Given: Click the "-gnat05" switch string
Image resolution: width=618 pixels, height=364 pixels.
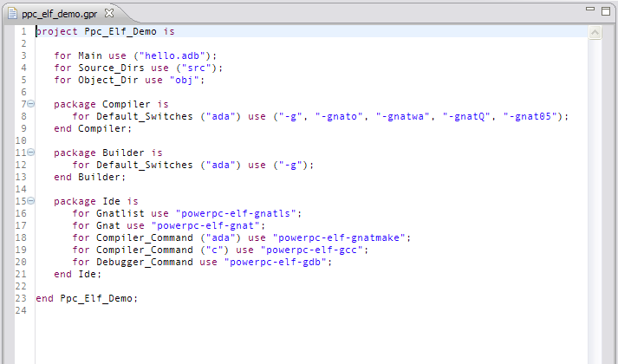Looking at the screenshot, I should click(x=530, y=116).
